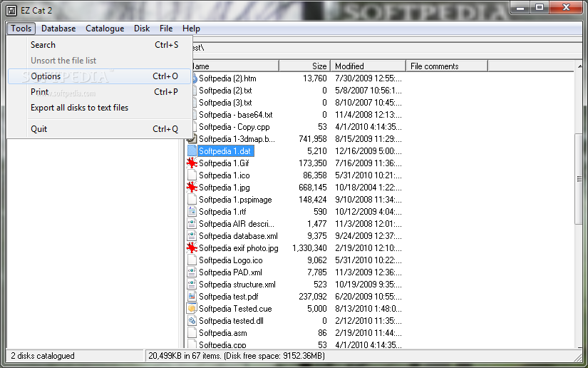The image size is (588, 368).
Task: Click the icon of Softpedia Logo.ico
Action: tap(192, 260)
